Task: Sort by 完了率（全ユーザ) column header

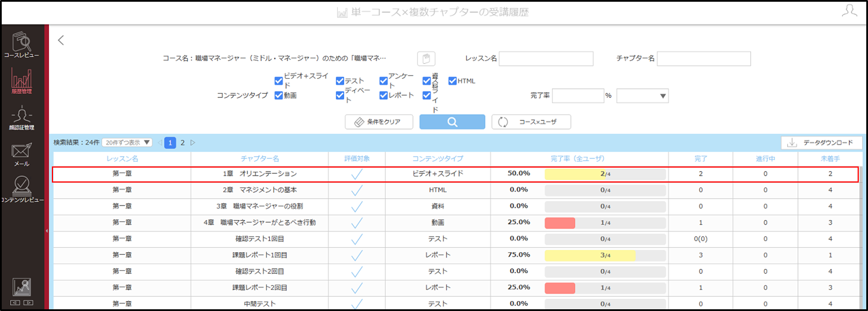Action: click(579, 158)
